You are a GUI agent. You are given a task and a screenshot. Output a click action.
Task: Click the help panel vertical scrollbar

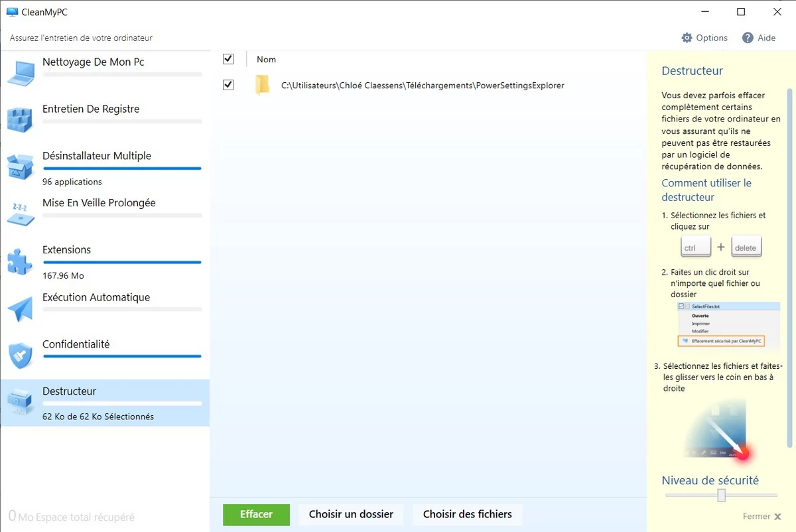point(789,268)
